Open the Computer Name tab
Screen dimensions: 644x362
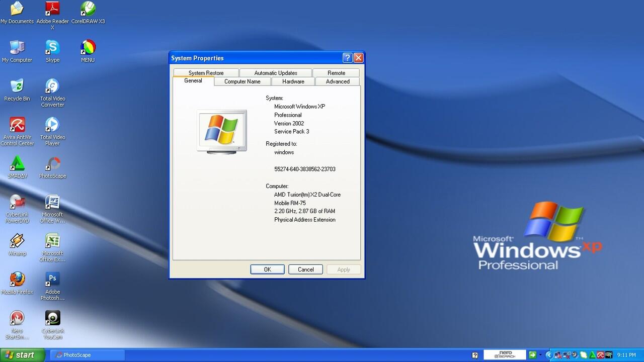pyautogui.click(x=243, y=81)
